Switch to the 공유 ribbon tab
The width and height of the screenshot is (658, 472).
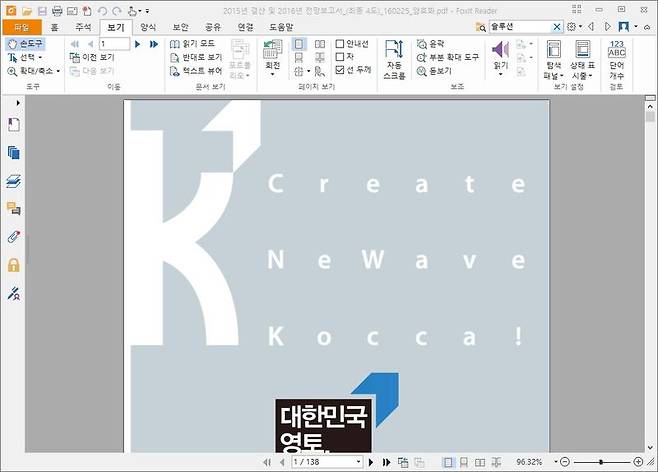tap(213, 27)
